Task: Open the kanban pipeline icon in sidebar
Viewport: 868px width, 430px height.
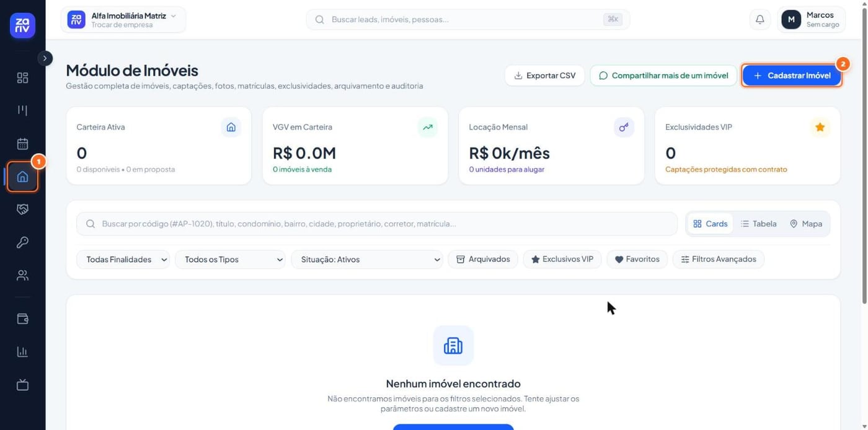Action: pyautogui.click(x=22, y=111)
